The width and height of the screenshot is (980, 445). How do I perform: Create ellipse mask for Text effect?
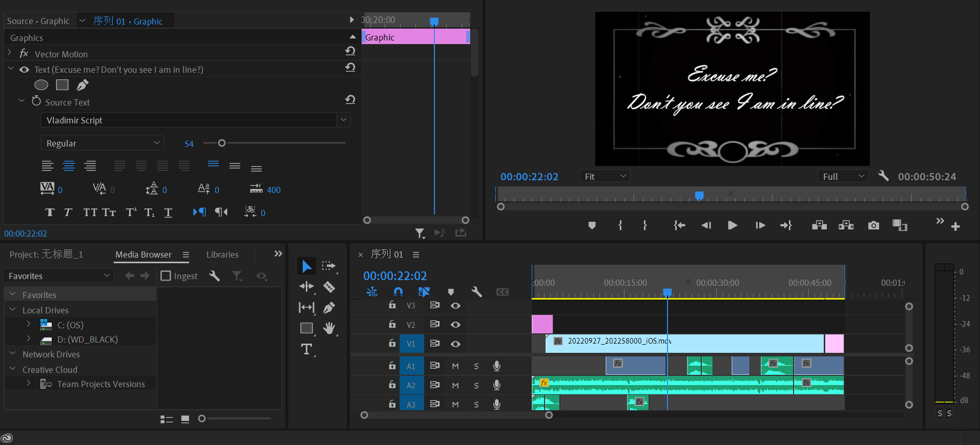(x=41, y=85)
